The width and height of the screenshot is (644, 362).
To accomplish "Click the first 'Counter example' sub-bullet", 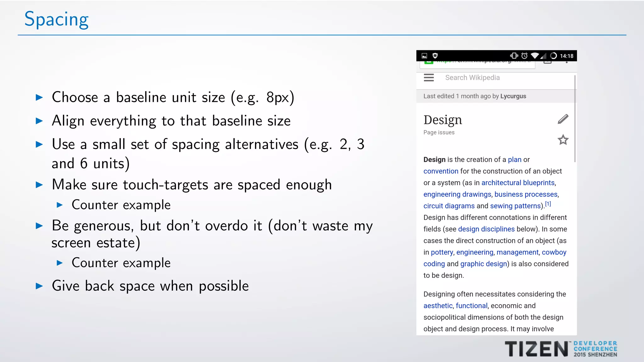I will tap(121, 205).
